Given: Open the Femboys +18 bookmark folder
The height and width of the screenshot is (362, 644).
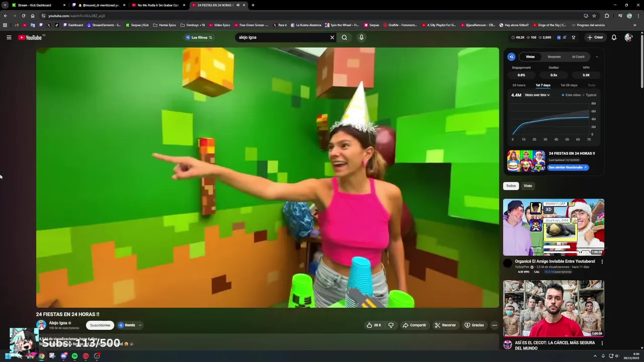Looking at the screenshot, I should [x=193, y=25].
